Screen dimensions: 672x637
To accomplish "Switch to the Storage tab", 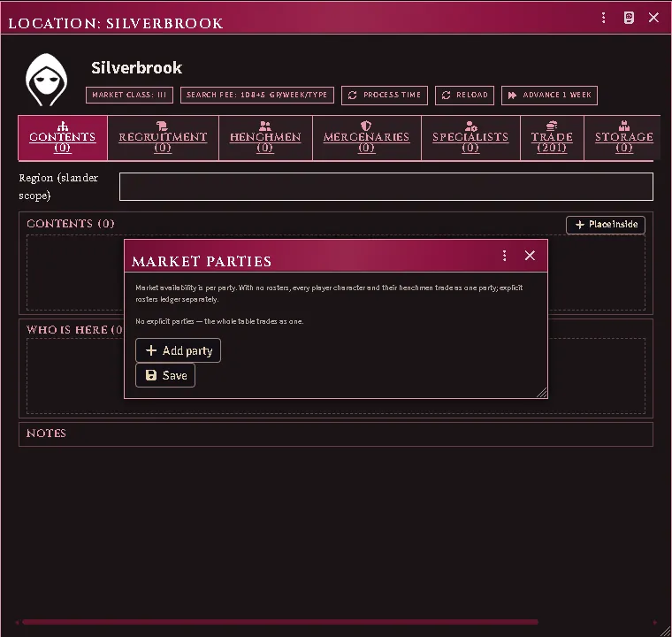I will (x=624, y=138).
